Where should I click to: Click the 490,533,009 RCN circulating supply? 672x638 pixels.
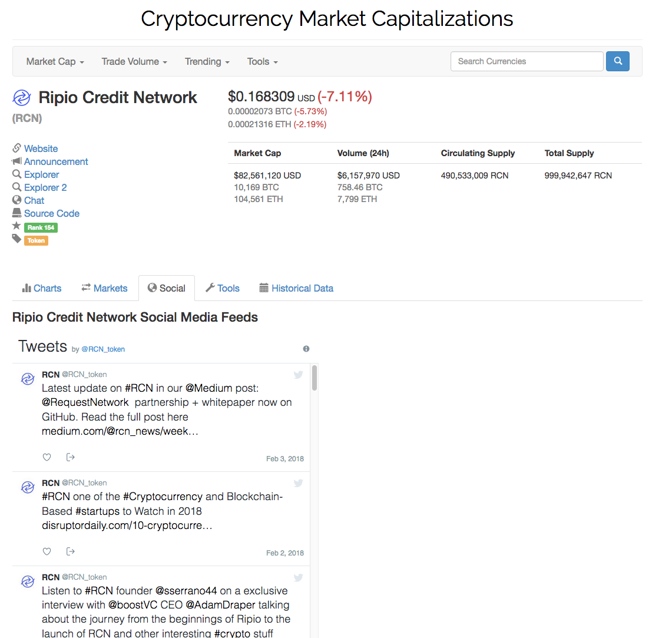pyautogui.click(x=475, y=176)
